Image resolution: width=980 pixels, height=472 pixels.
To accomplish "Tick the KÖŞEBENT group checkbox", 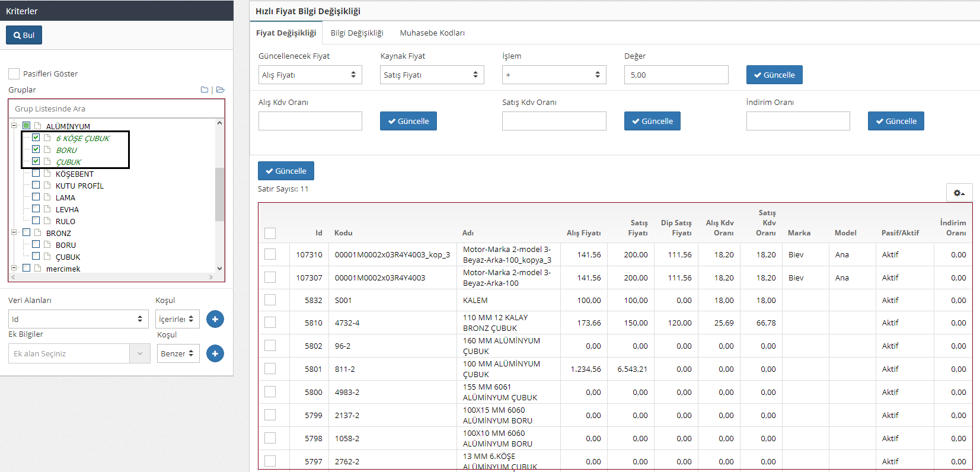I will tap(36, 173).
